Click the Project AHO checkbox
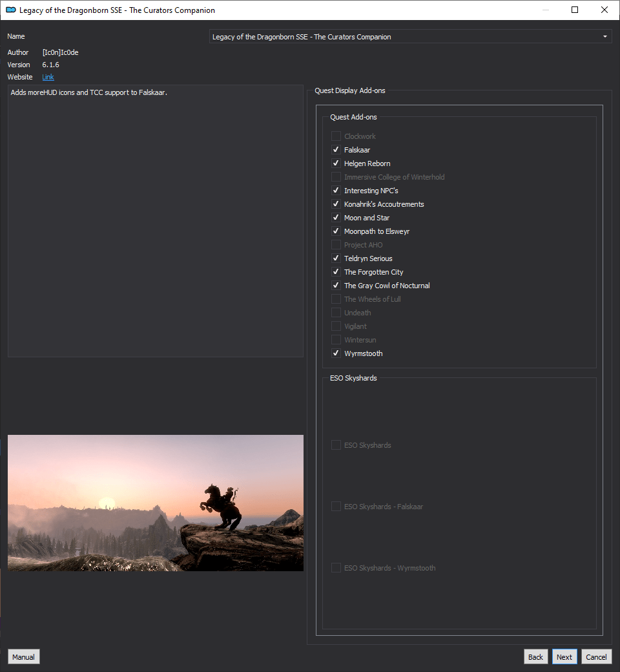This screenshot has height=672, width=620. (x=336, y=245)
